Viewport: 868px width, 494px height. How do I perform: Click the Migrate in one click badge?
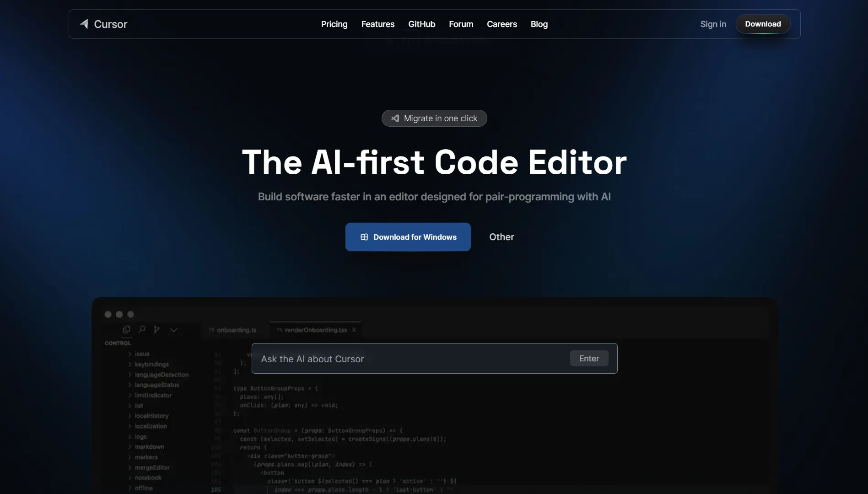click(434, 118)
